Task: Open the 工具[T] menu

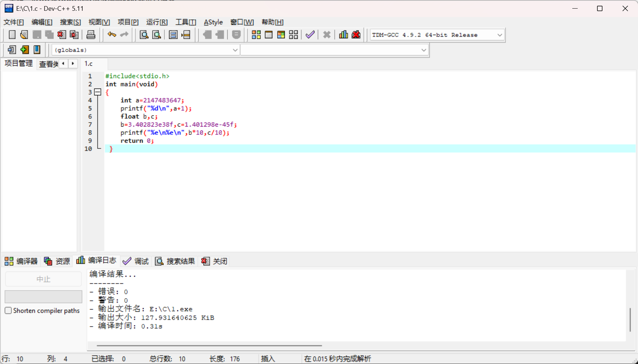Action: point(186,22)
